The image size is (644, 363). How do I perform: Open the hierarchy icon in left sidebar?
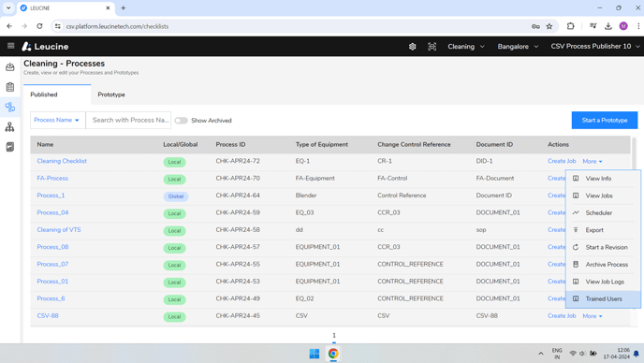click(10, 127)
